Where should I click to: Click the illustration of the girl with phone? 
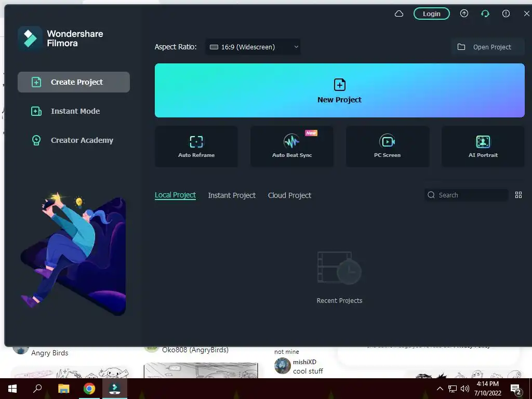[73, 253]
